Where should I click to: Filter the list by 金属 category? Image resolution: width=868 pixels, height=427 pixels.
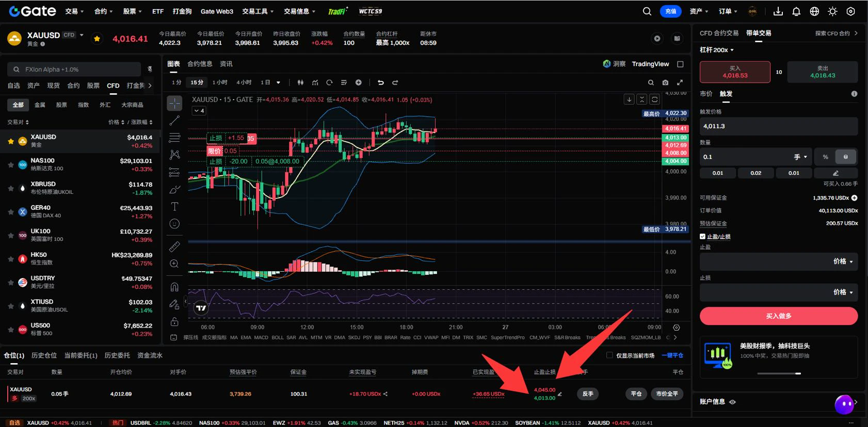pos(40,105)
